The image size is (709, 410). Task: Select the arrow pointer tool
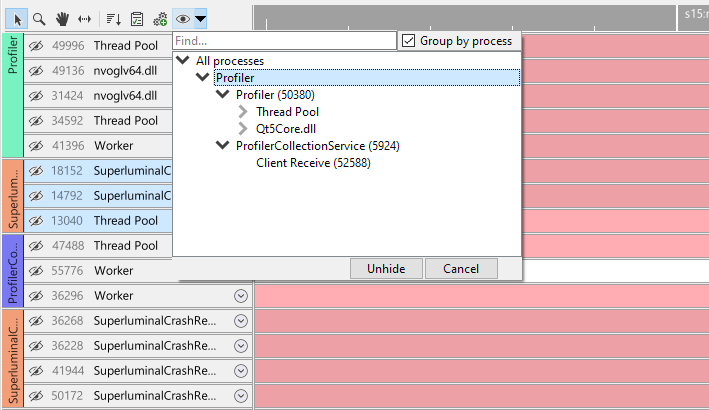coord(17,18)
